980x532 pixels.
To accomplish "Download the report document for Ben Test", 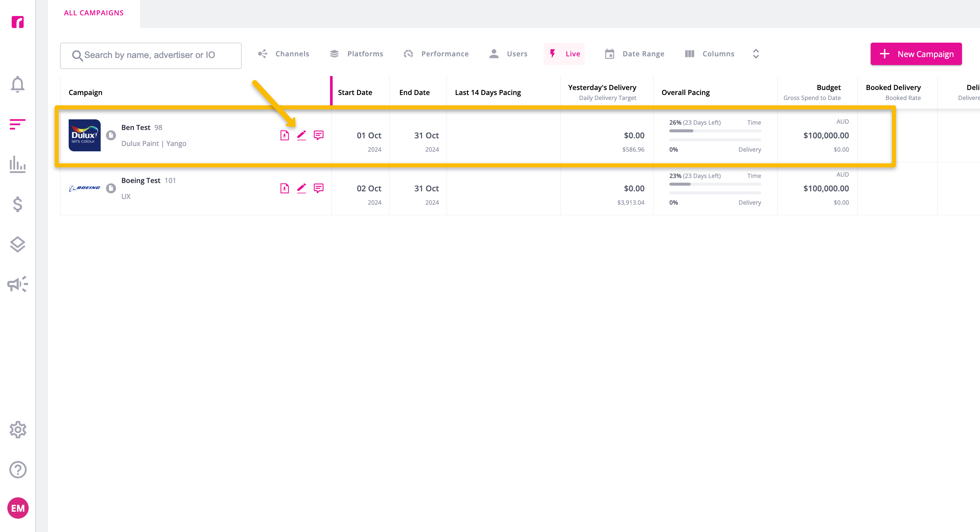I will pos(285,135).
